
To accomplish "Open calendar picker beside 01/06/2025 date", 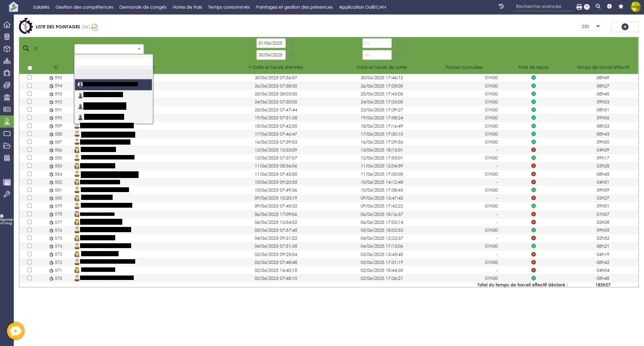I will (293, 43).
